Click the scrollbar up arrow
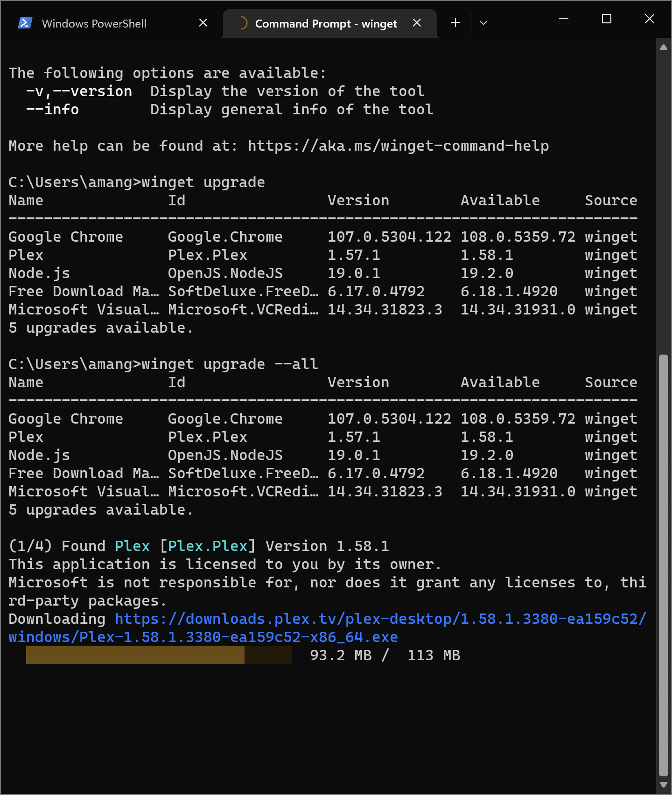The width and height of the screenshot is (672, 795). click(664, 47)
